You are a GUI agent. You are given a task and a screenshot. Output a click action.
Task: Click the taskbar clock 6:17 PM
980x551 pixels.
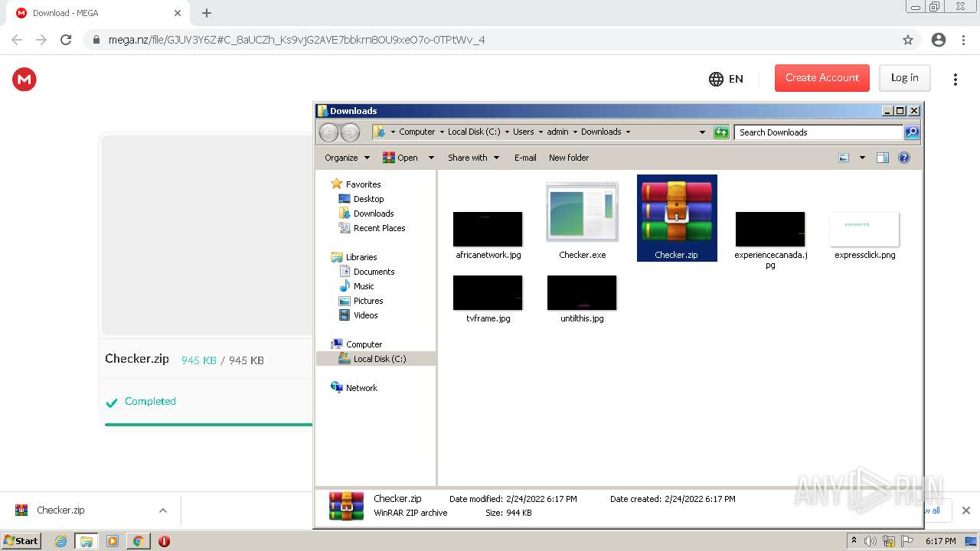940,541
